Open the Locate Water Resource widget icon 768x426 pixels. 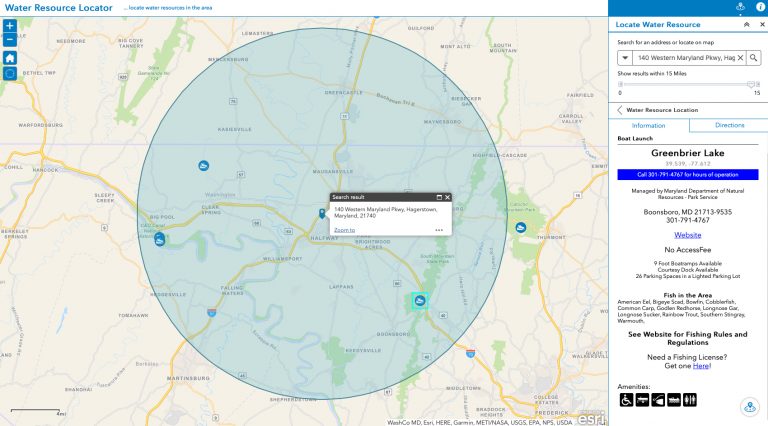click(740, 7)
